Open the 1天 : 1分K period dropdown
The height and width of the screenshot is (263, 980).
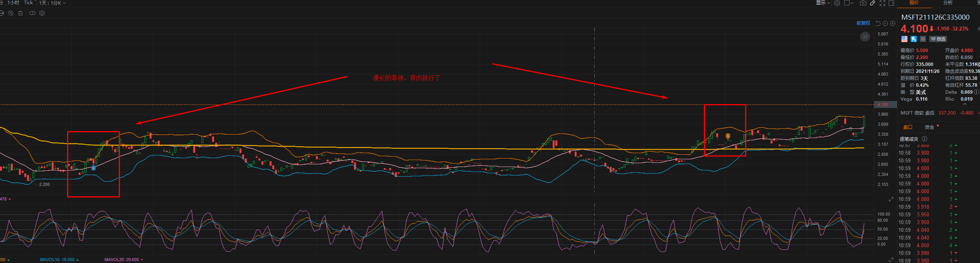(52, 3)
